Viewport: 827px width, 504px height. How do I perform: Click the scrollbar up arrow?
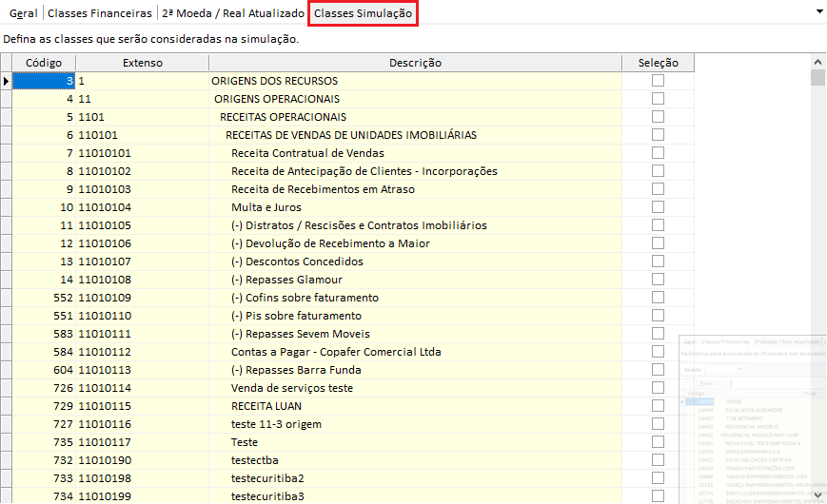[x=818, y=61]
